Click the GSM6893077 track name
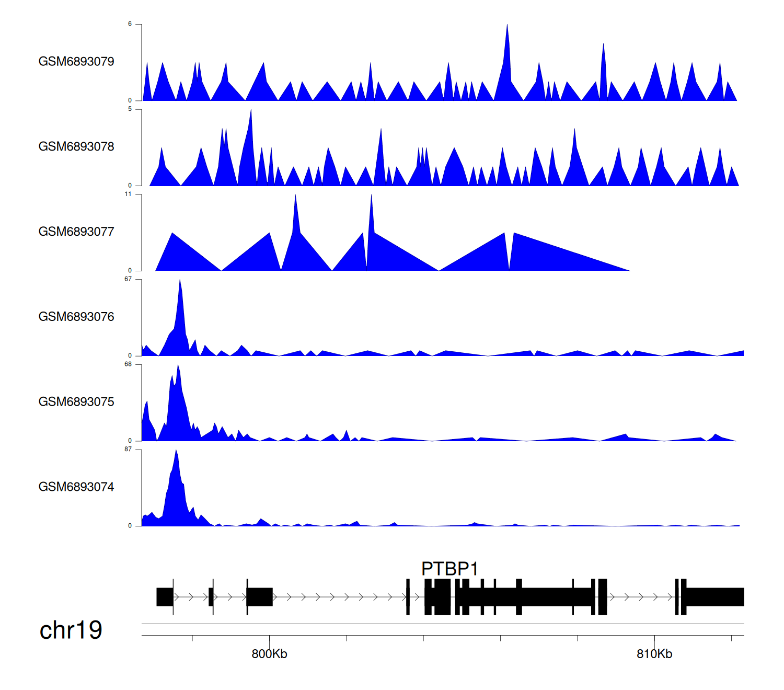 [76, 232]
